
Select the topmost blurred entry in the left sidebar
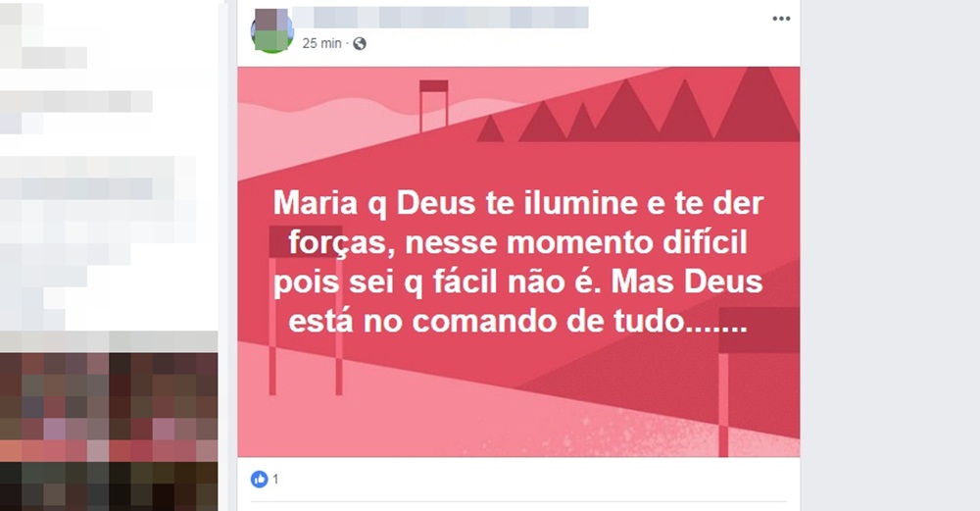click(22, 15)
